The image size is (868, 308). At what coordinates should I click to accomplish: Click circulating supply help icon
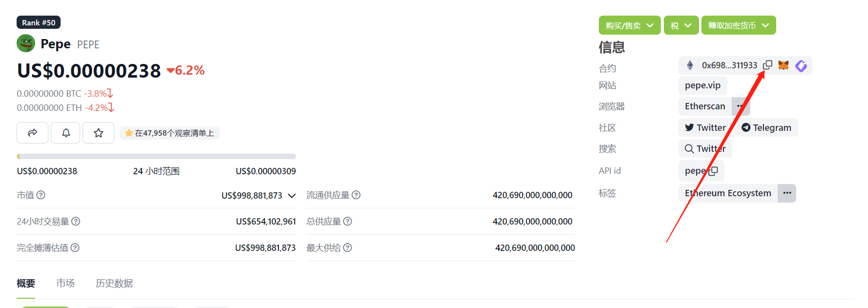(x=356, y=195)
